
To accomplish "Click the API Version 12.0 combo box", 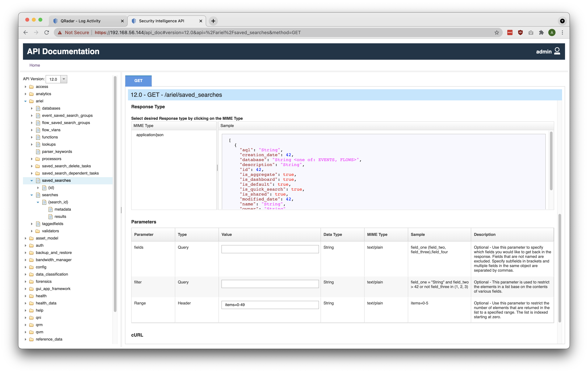I will 56,79.
